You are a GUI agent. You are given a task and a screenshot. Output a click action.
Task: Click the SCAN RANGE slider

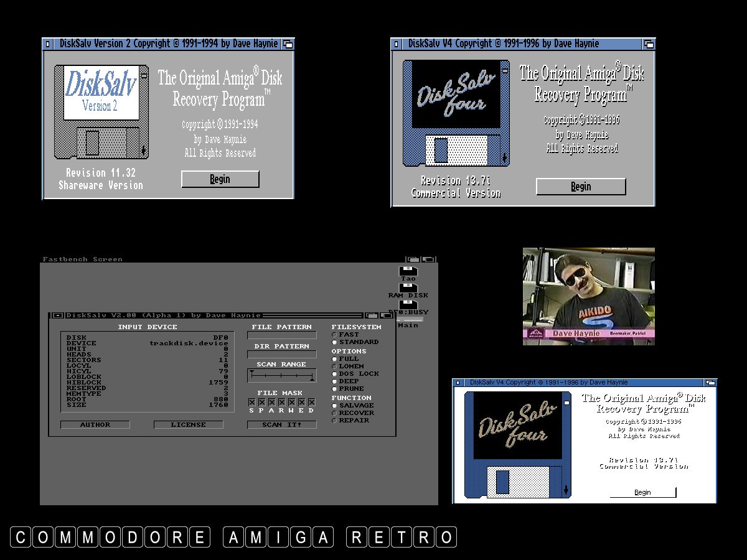click(x=281, y=376)
